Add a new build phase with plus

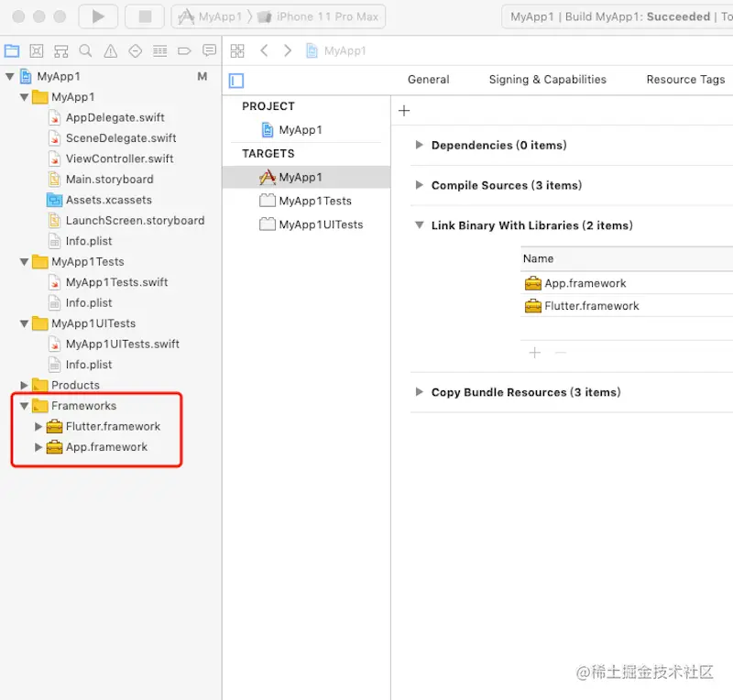pyautogui.click(x=404, y=111)
